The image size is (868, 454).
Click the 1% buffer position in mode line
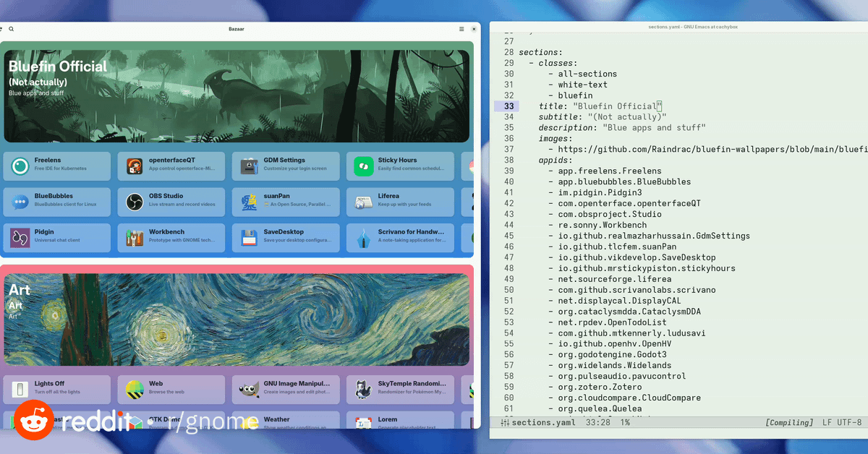point(625,422)
